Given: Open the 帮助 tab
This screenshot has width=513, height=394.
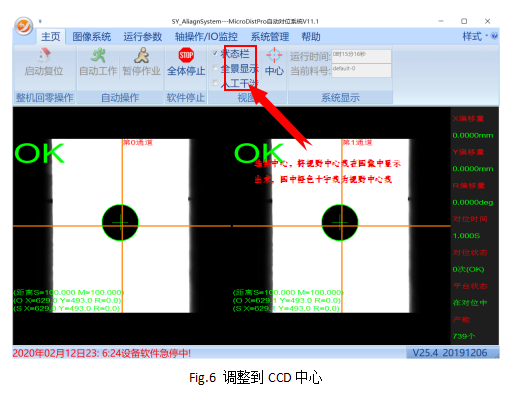Looking at the screenshot, I should [311, 37].
